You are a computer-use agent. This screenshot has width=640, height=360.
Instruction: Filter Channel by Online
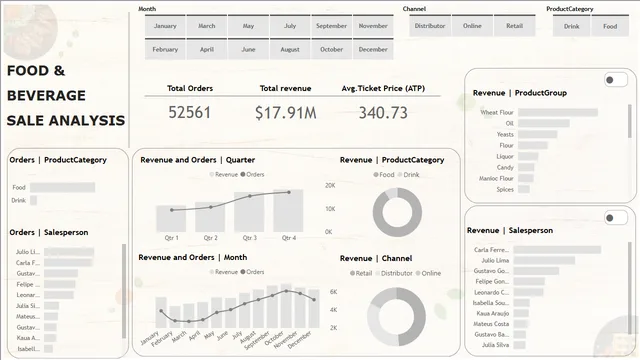pyautogui.click(x=472, y=26)
